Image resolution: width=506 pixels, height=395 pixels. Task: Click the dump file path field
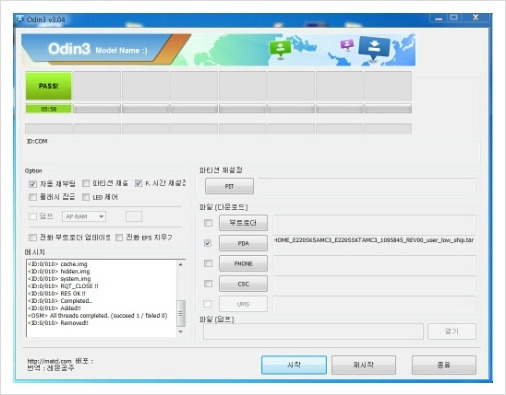[313, 331]
